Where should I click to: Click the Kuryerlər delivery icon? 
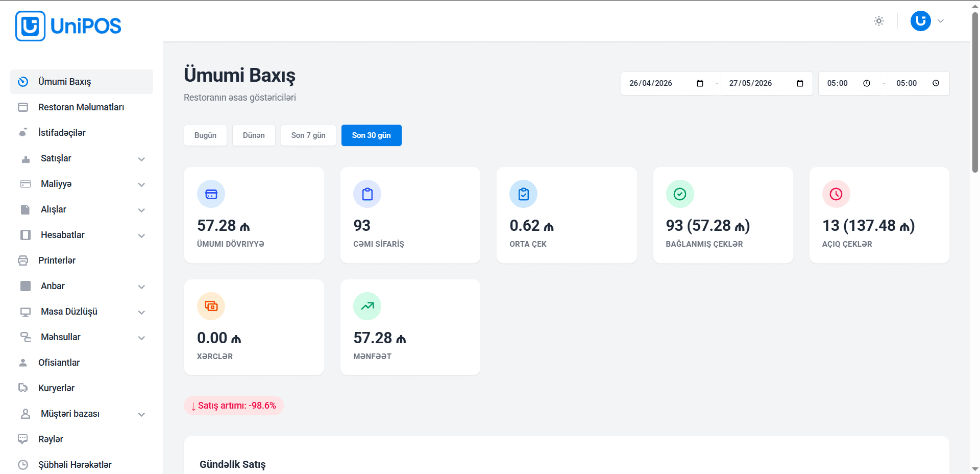23,388
